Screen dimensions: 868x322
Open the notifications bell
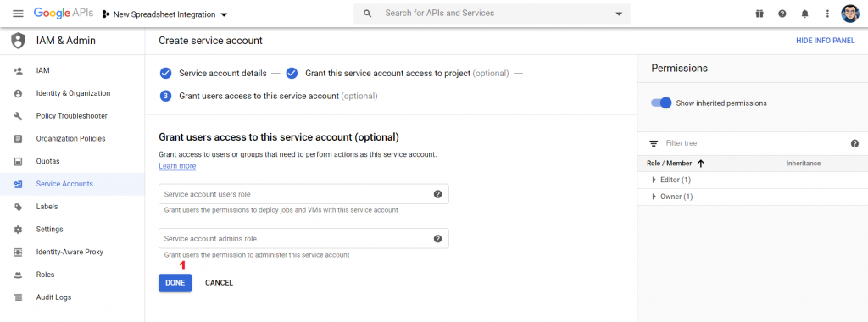click(x=805, y=14)
